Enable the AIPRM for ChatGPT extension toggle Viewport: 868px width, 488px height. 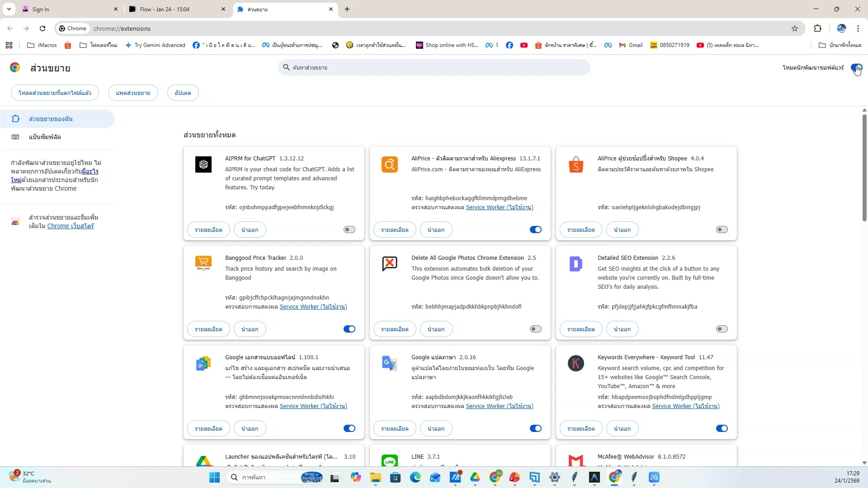click(349, 230)
